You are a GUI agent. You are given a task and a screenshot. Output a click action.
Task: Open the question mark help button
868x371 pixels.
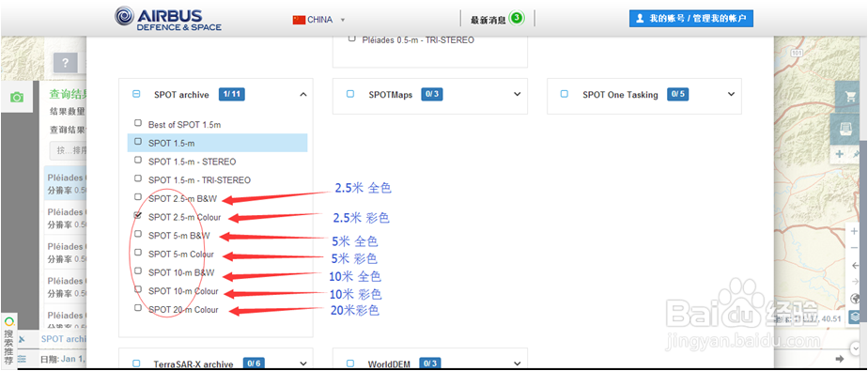tap(66, 63)
